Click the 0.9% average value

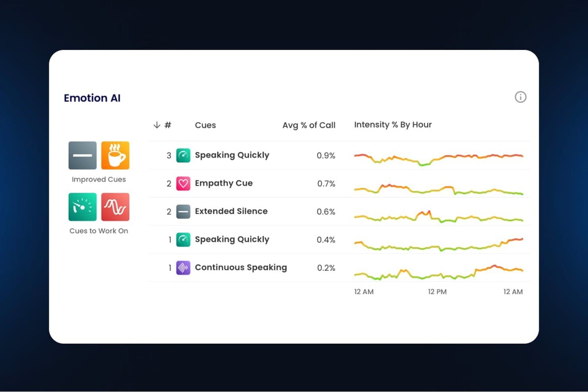point(326,156)
